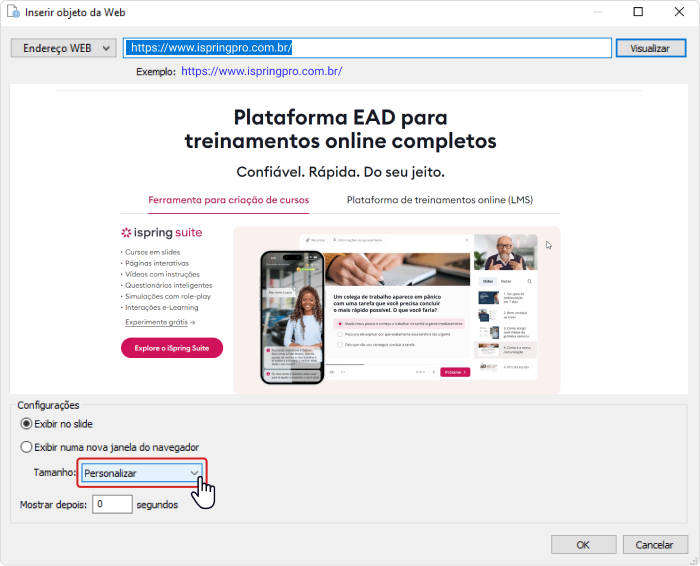Click the 'Vídeos com instruções' list item
The height and width of the screenshot is (566, 700).
162,274
